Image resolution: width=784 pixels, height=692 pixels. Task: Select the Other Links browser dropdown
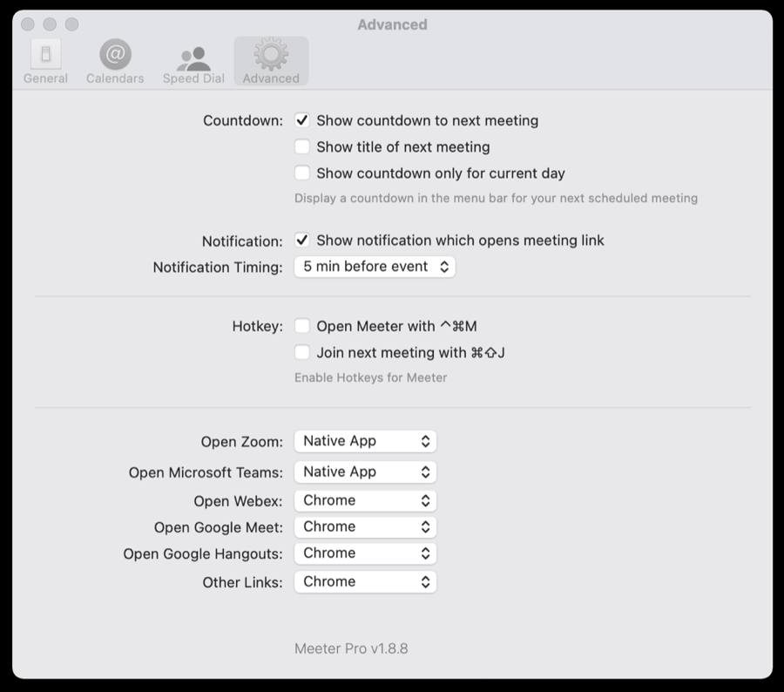(x=365, y=581)
